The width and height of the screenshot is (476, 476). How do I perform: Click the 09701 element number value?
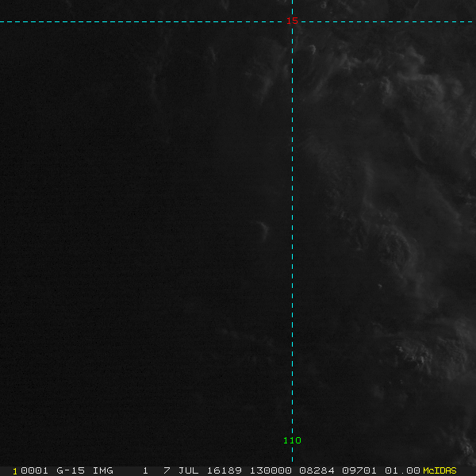(x=359, y=470)
